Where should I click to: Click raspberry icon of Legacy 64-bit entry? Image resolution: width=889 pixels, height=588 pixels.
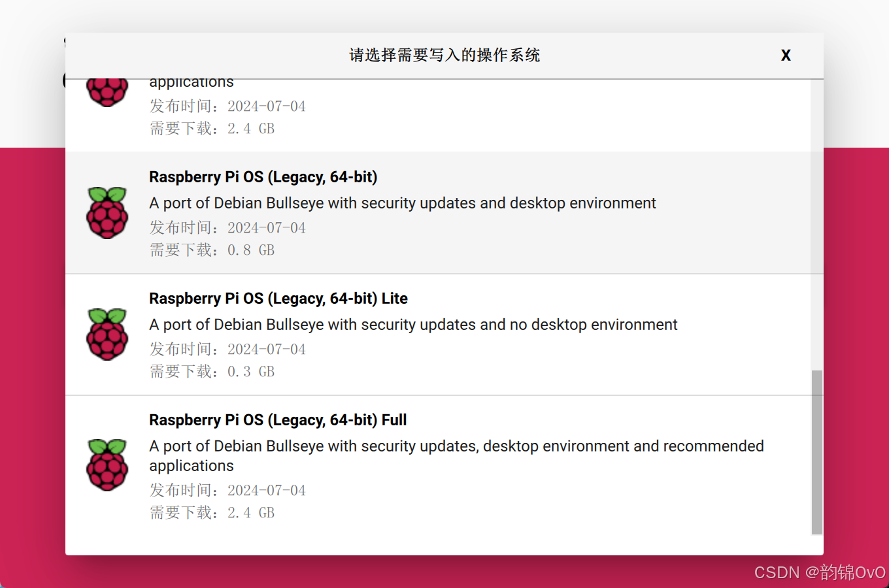(x=107, y=213)
